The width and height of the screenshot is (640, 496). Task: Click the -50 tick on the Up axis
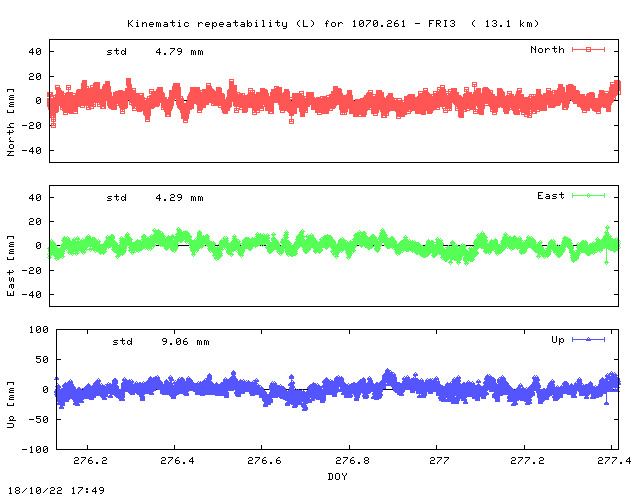tap(38, 419)
